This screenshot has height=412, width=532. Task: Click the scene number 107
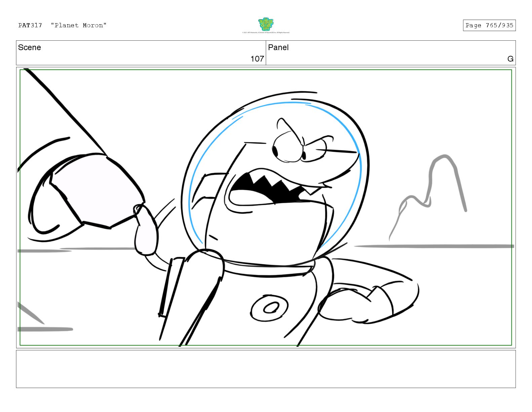[257, 59]
